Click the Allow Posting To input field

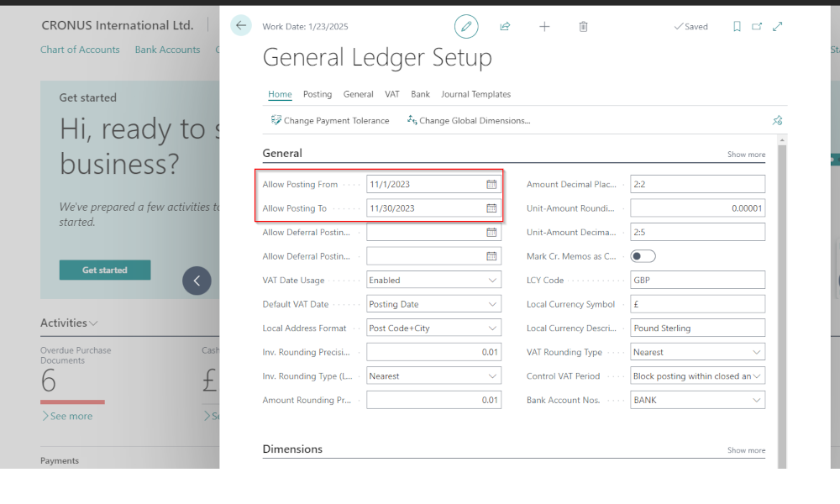click(420, 207)
